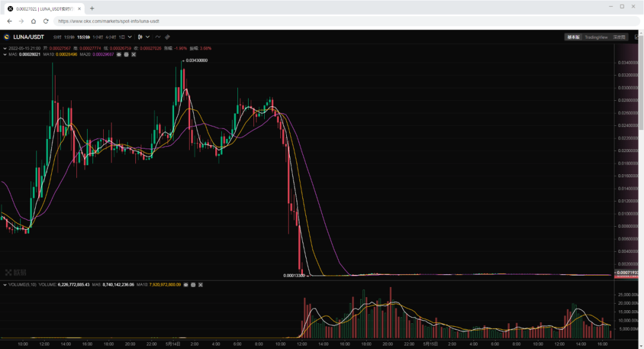The height and width of the screenshot is (349, 644).
Task: Click the LUNA coin logo icon
Action: [x=7, y=37]
